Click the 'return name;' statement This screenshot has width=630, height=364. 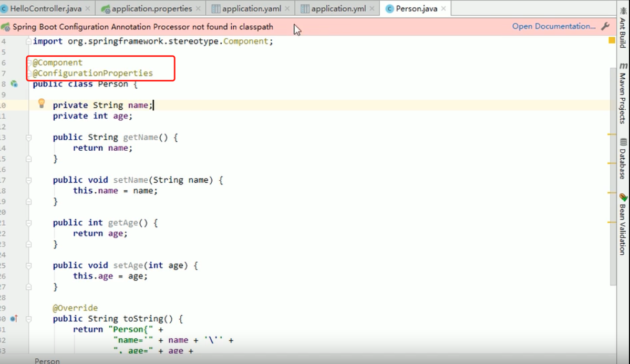[x=102, y=148]
